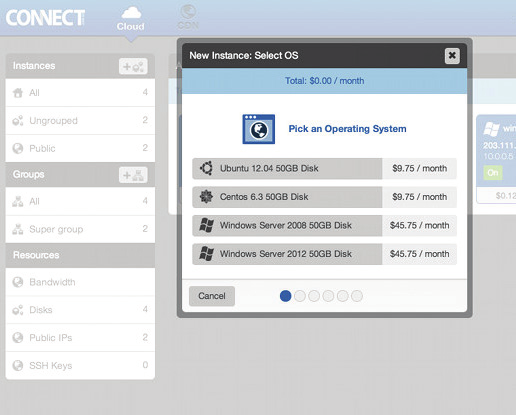The width and height of the screenshot is (516, 415).
Task: Click the Ubuntu logo icon
Action: click(206, 168)
